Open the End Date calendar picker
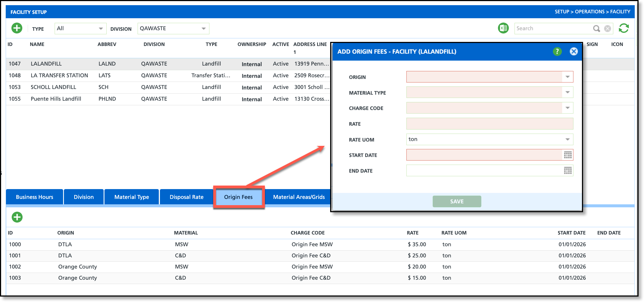The image size is (644, 302). point(568,171)
